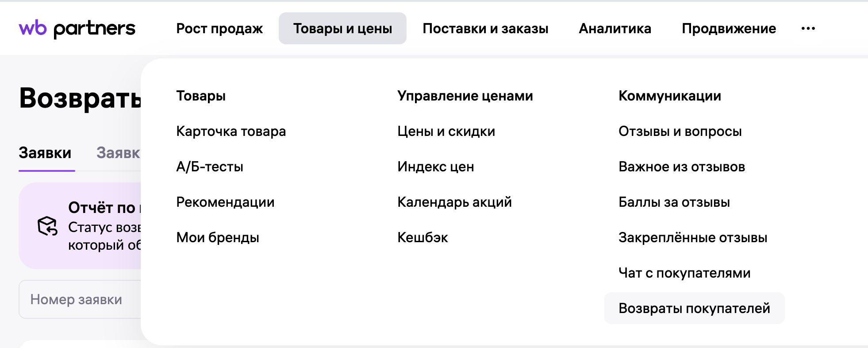Viewport: 868px width, 348px height.
Task: Open Индекс цен
Action: (x=435, y=166)
